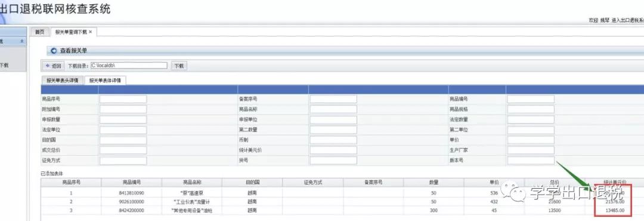The width and height of the screenshot is (644, 221).
Task: Click the "泵"高速泵 product name cell
Action: [192, 192]
